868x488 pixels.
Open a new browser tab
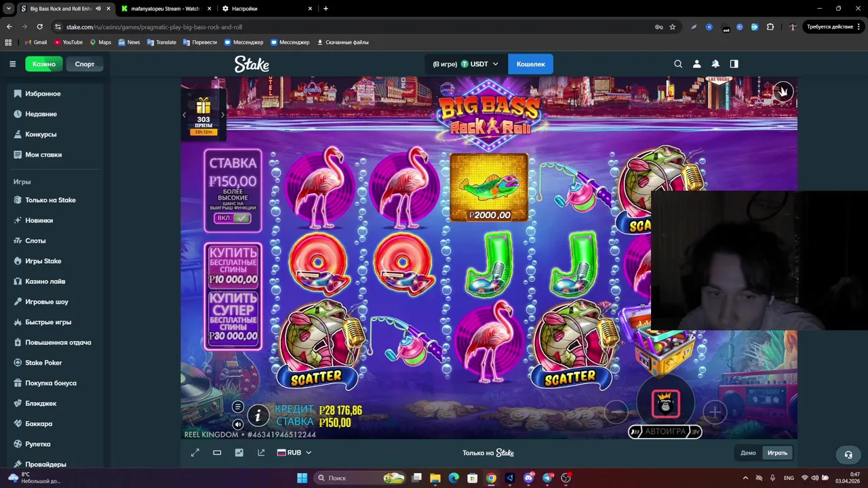pos(325,9)
